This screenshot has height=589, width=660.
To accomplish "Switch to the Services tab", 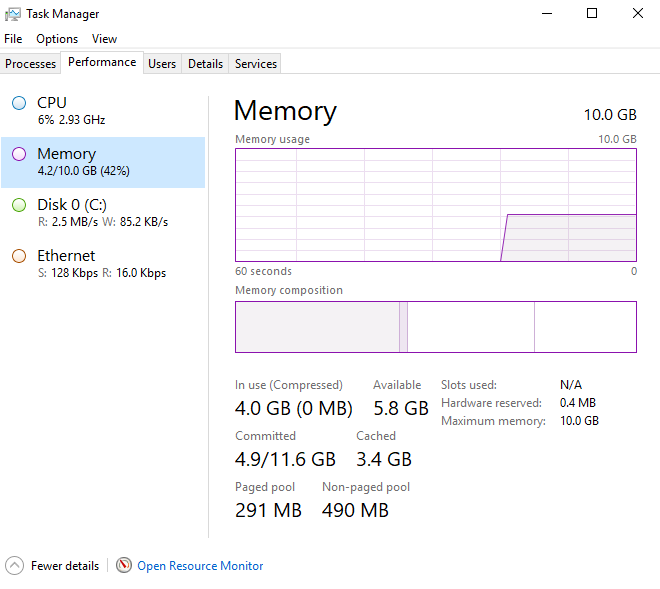I will click(x=256, y=64).
